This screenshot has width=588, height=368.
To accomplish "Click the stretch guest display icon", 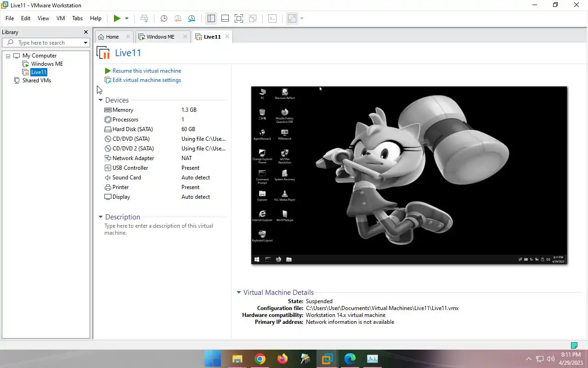I will tap(292, 18).
